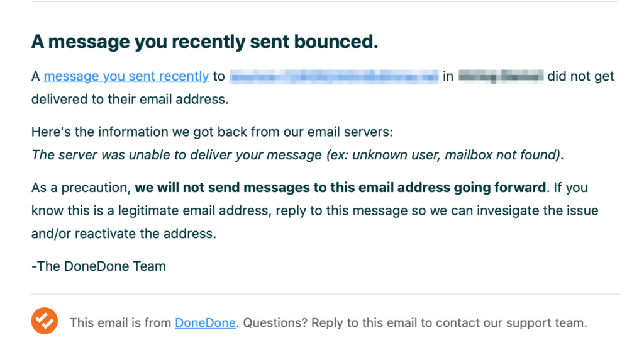The width and height of the screenshot is (644, 364).
Task: Click the words "did not get"
Action: 580,76
